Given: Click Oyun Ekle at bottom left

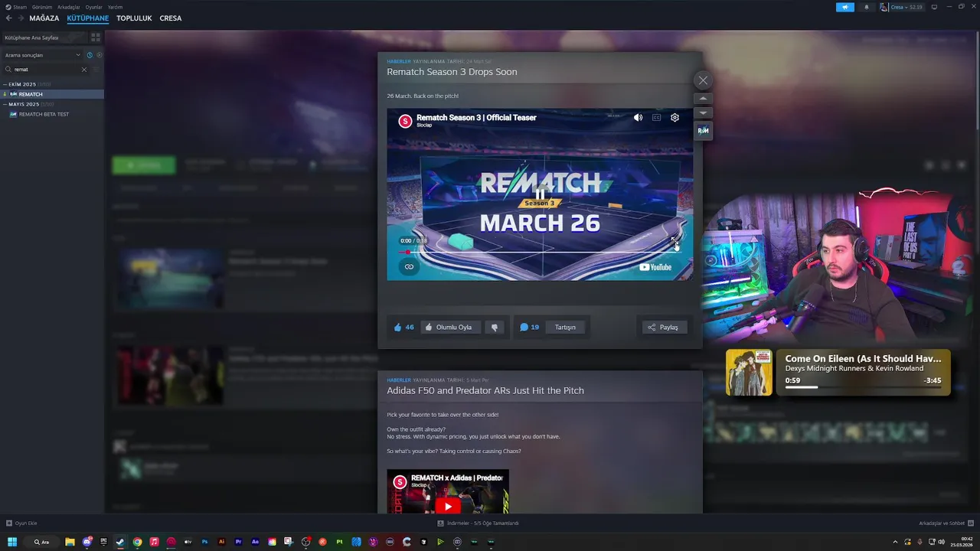Looking at the screenshot, I should click(21, 523).
